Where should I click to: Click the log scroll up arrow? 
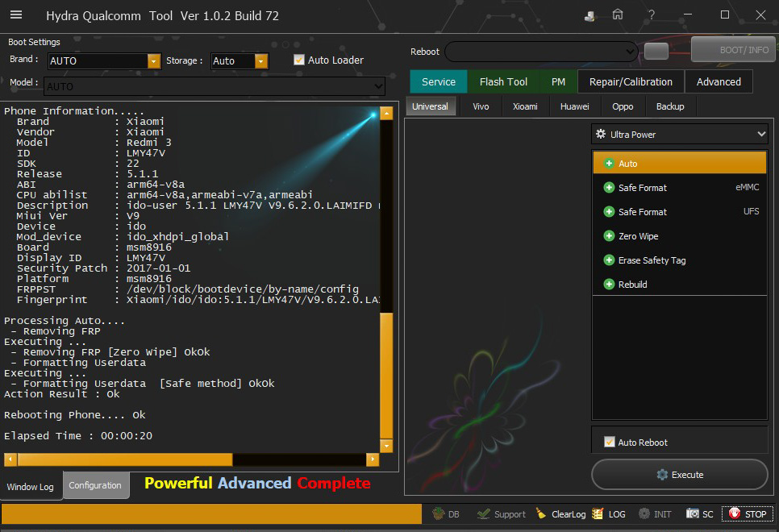386,114
